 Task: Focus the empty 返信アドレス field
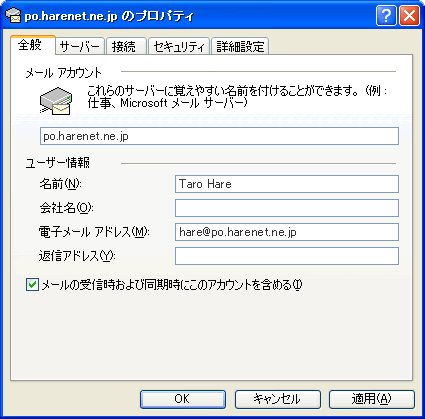[x=287, y=256]
